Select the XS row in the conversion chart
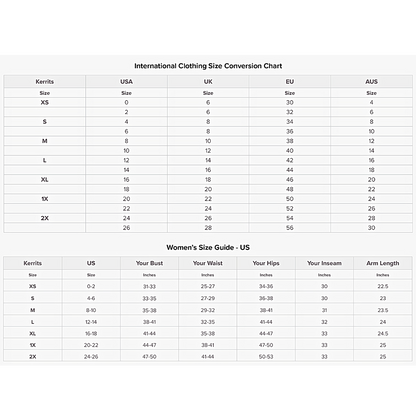The image size is (416, 416). tap(208, 102)
